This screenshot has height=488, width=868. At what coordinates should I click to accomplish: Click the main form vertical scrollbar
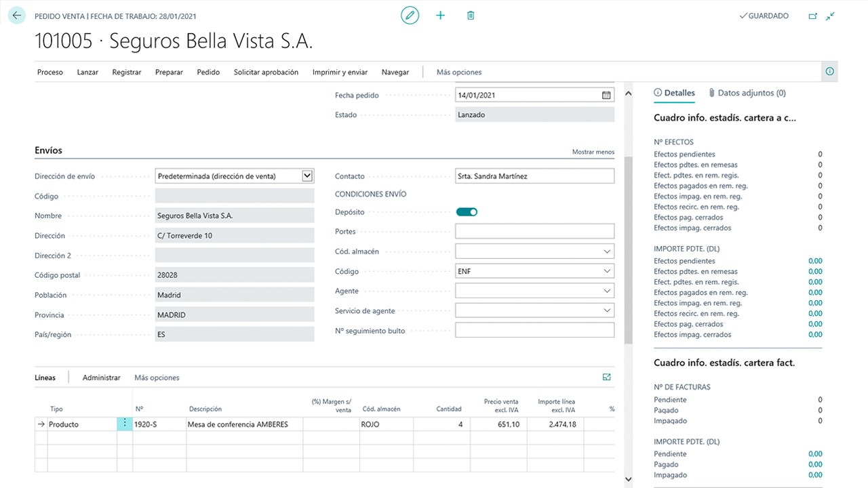(x=628, y=251)
